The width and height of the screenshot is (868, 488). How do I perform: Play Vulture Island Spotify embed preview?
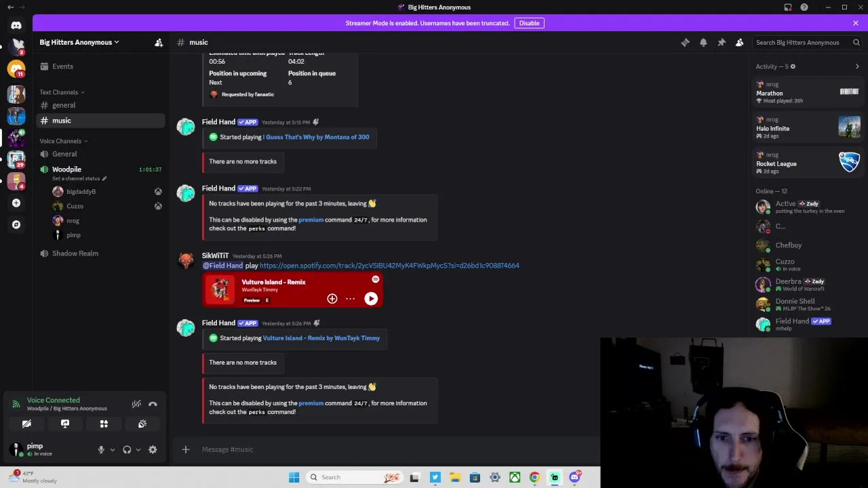pyautogui.click(x=371, y=299)
